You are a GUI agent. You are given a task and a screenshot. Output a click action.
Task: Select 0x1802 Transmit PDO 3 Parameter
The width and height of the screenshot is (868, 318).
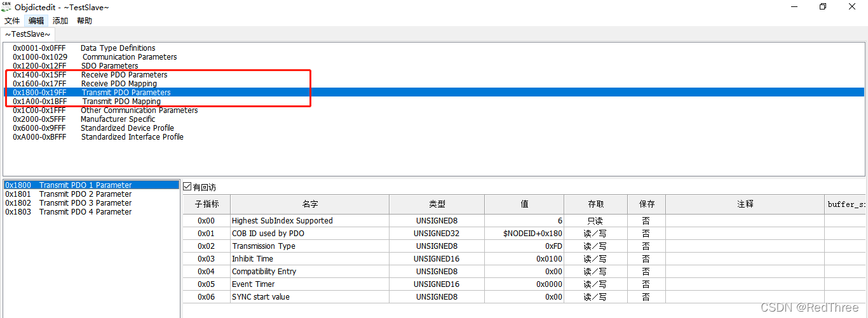(91, 203)
